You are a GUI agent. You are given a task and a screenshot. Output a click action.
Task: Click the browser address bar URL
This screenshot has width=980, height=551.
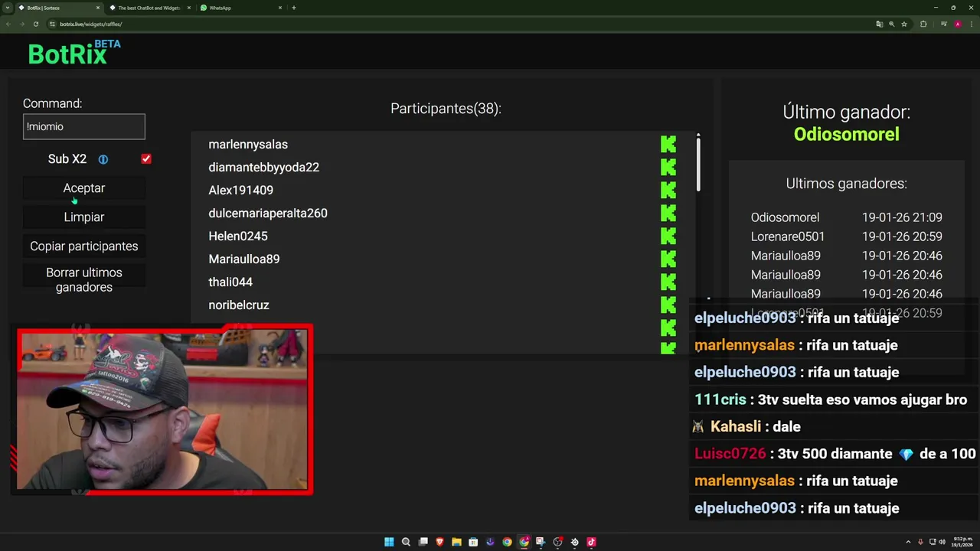point(92,24)
